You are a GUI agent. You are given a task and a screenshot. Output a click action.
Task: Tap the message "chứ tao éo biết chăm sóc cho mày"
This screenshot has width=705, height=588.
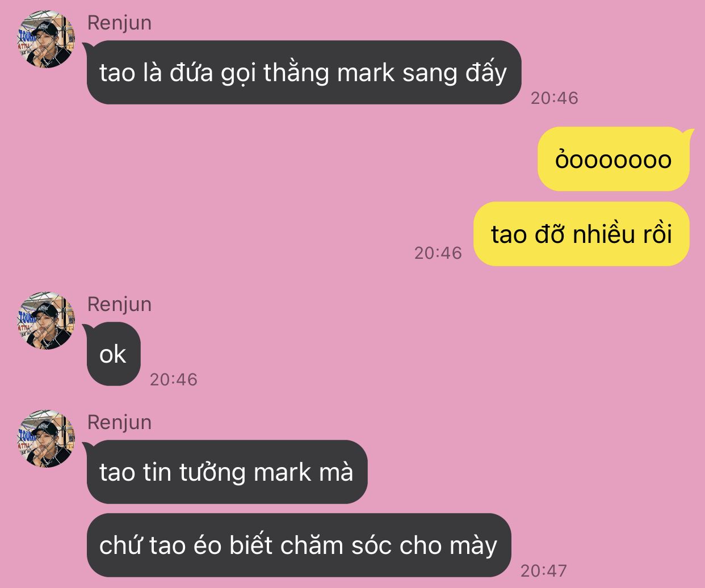[x=299, y=545]
